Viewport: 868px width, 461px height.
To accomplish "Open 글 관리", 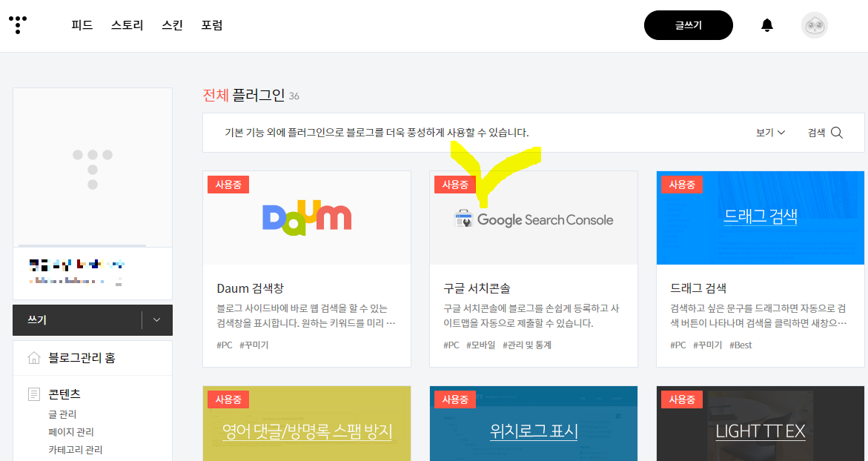I will [62, 414].
